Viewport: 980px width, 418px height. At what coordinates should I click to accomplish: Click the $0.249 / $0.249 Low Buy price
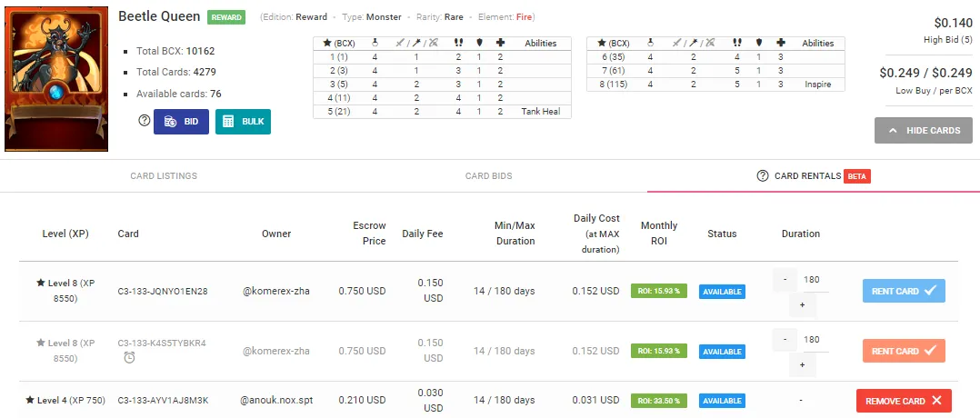point(925,73)
